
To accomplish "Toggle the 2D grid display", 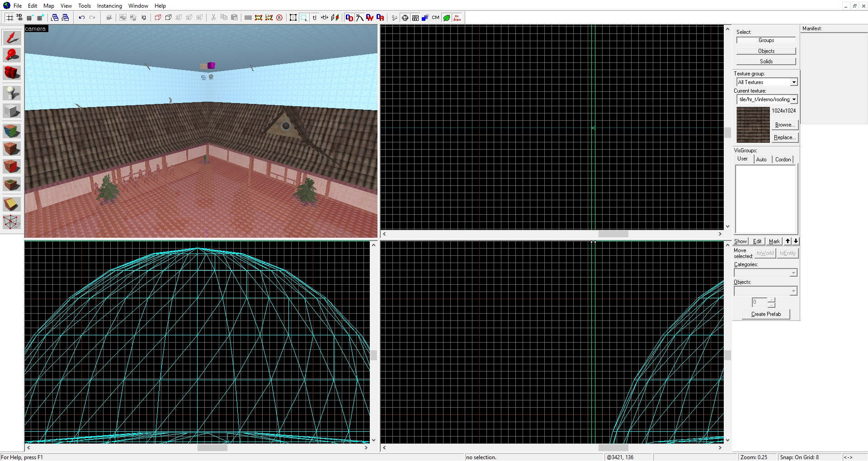I will pyautogui.click(x=9, y=18).
